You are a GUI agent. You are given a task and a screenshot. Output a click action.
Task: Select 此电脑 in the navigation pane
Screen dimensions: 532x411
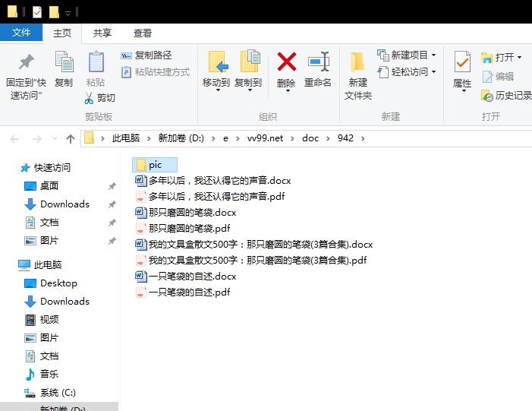[x=40, y=264]
